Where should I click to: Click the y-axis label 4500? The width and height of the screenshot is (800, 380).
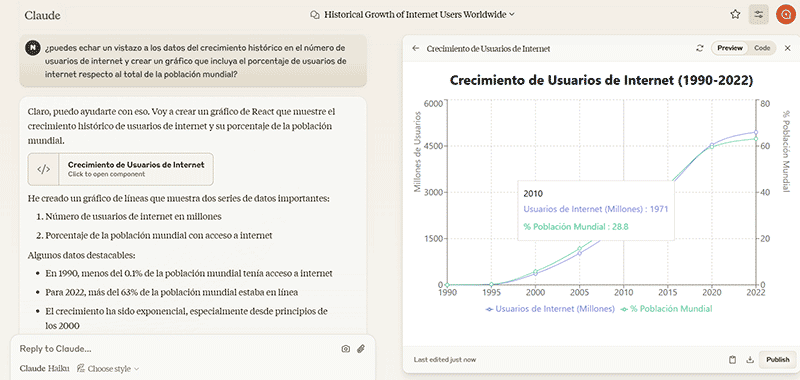[x=434, y=146]
